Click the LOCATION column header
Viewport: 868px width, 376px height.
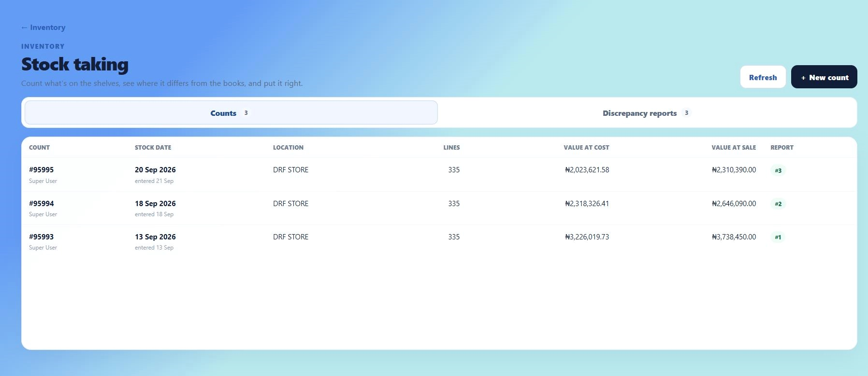pos(288,148)
